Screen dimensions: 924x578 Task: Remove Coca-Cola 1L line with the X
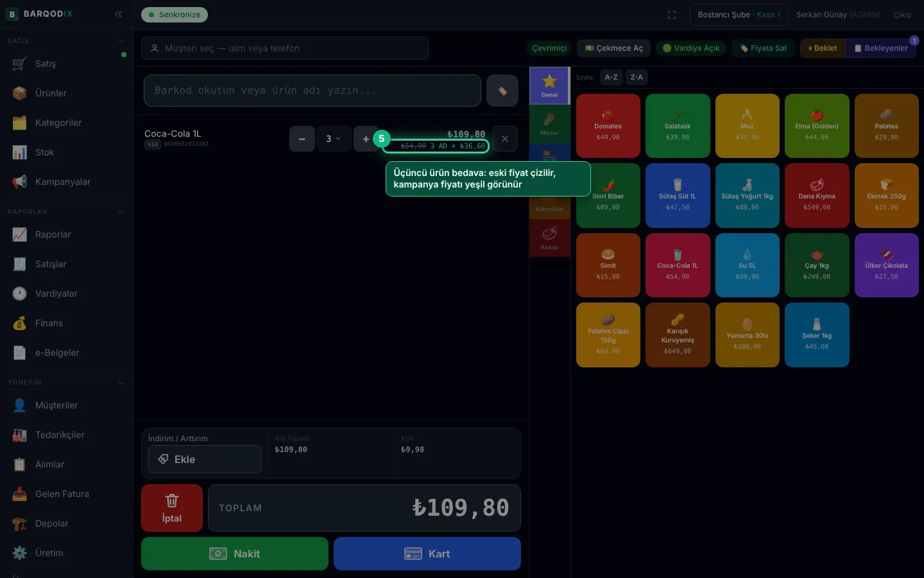click(505, 139)
